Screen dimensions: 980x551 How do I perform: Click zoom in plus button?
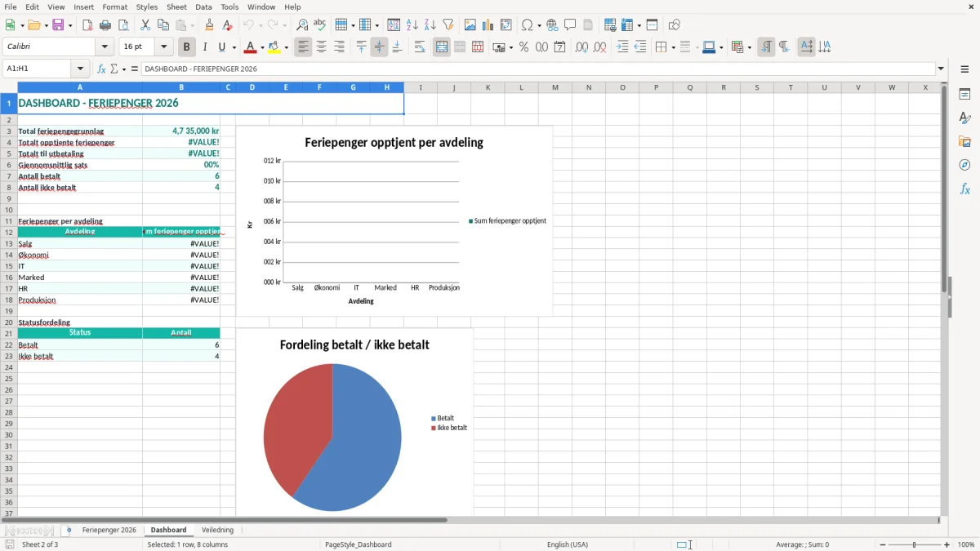coord(947,544)
